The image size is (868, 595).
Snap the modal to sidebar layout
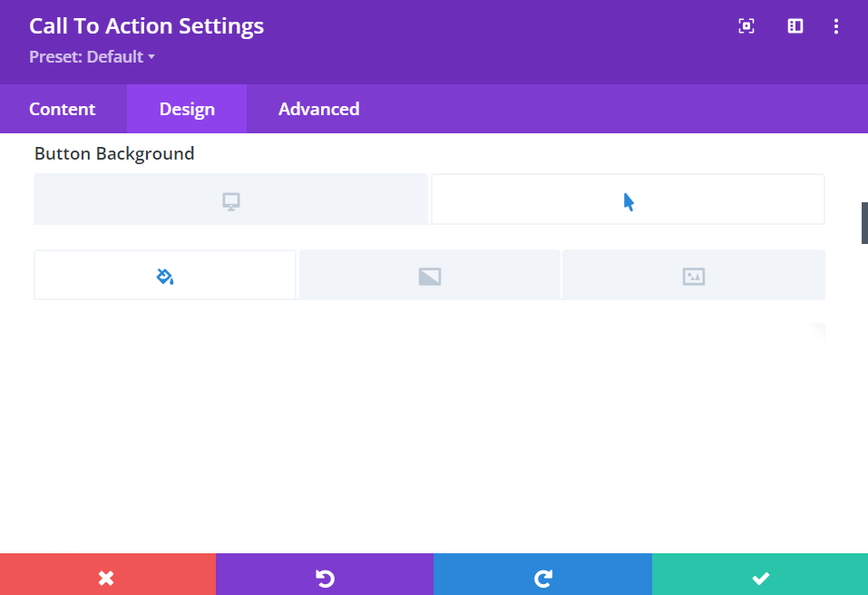coord(795,26)
